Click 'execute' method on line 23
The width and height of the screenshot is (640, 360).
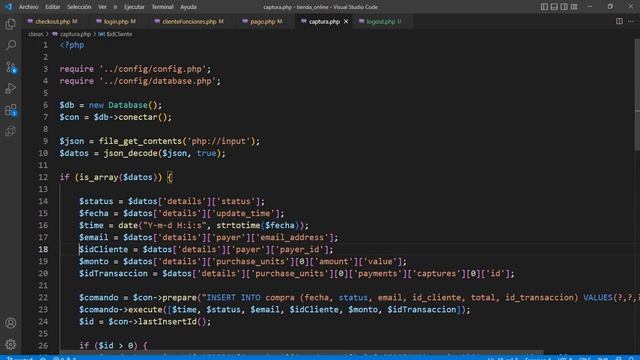coord(145,309)
